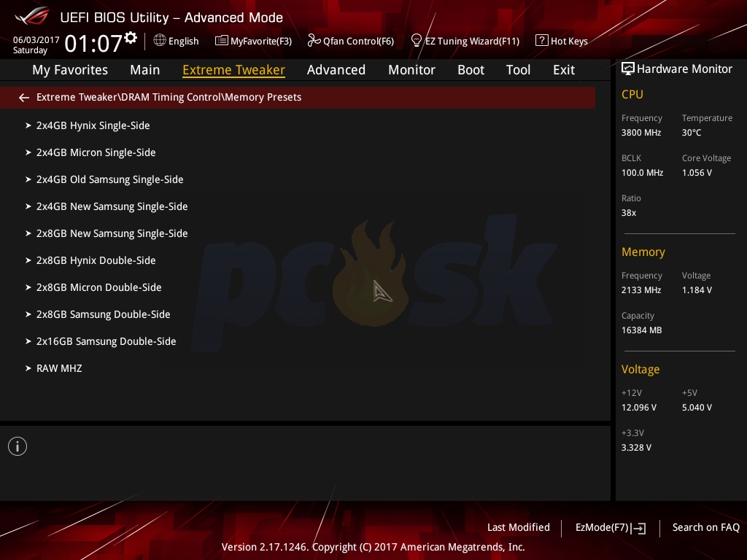Launch Qfan Control(F6) label

(358, 41)
